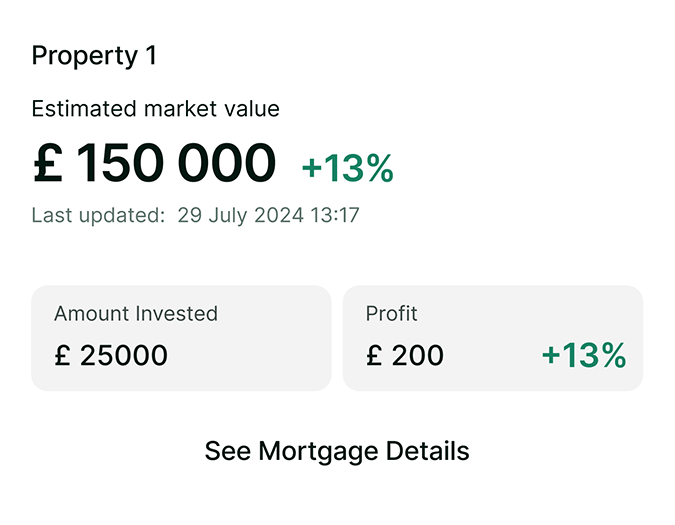Click the Amount Invested label text
Image resolution: width=675 pixels, height=525 pixels.
[x=136, y=313]
